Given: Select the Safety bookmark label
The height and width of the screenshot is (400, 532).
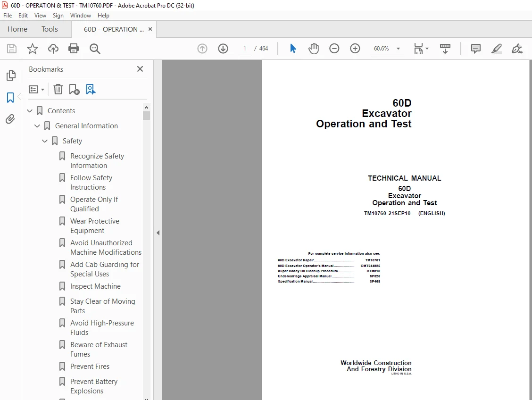Looking at the screenshot, I should click(72, 141).
